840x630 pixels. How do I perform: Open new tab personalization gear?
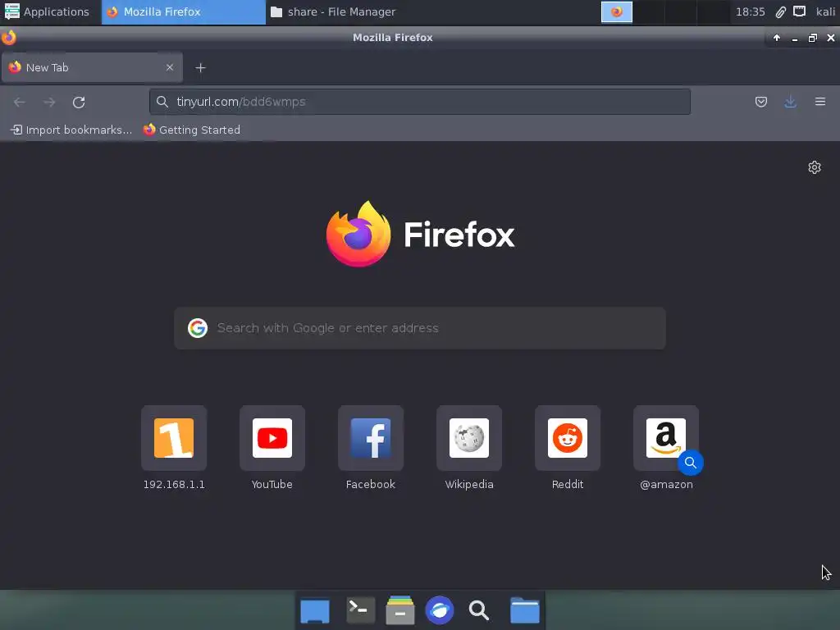coord(815,167)
